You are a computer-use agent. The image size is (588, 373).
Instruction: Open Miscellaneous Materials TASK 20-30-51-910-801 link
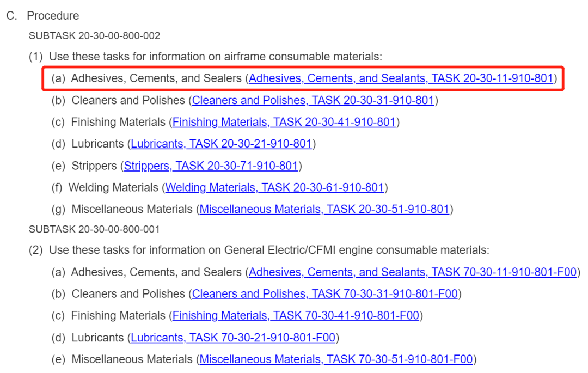(324, 209)
